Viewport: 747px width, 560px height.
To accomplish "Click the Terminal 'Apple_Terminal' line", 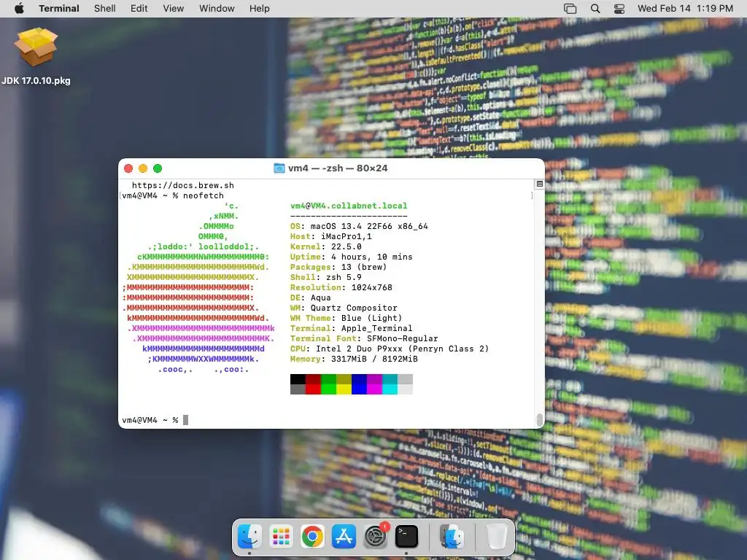I will tap(352, 329).
